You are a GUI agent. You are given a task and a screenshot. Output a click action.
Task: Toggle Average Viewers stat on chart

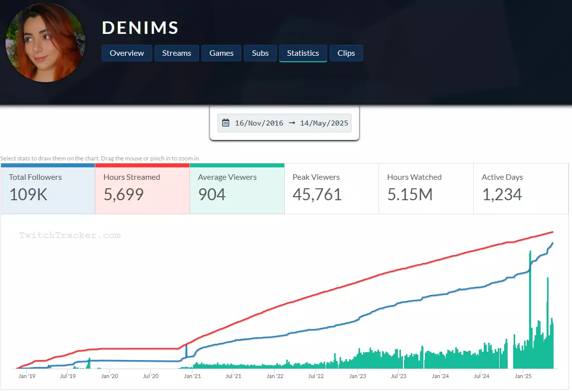click(237, 189)
